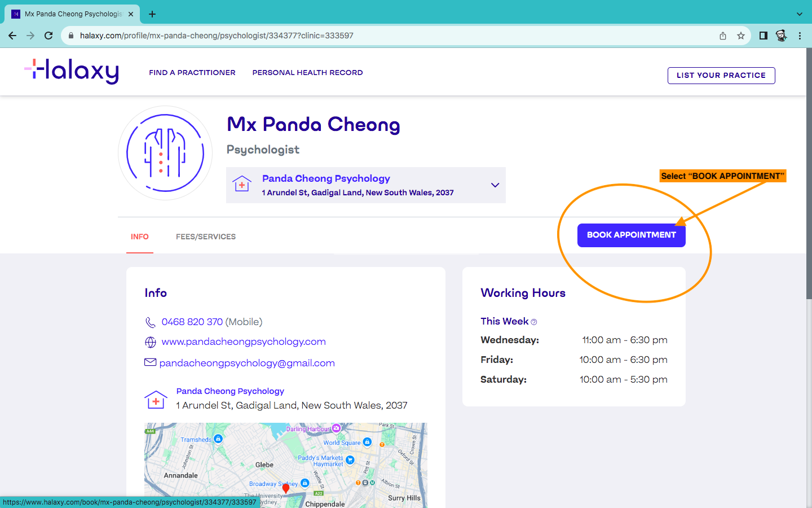Viewport: 812px width, 508px height.
Task: Click the Friday hours row
Action: tap(574, 360)
